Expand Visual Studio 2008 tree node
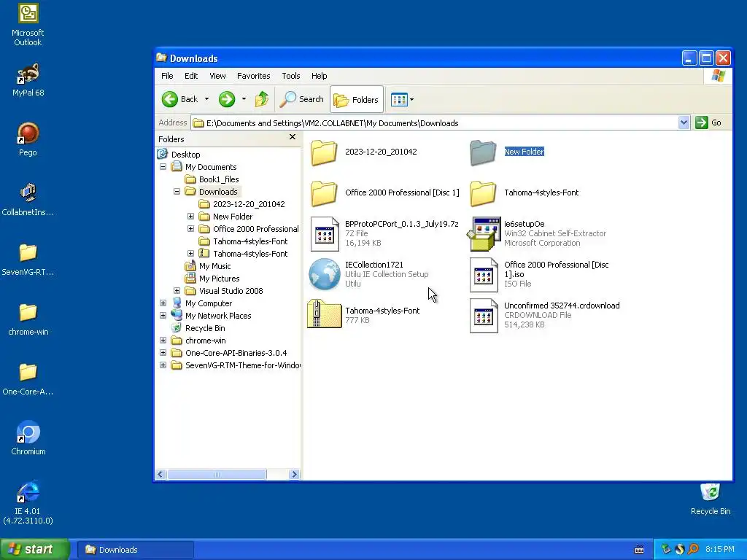 [x=177, y=290]
